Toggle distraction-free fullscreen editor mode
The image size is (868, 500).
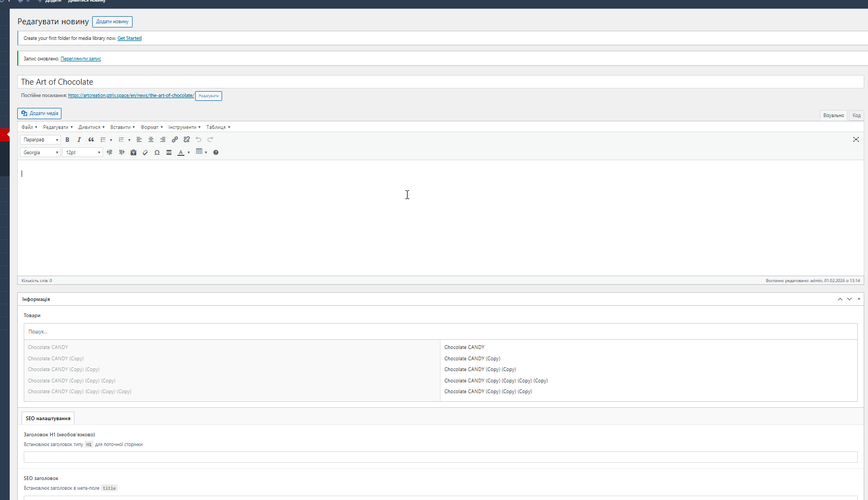pos(856,140)
